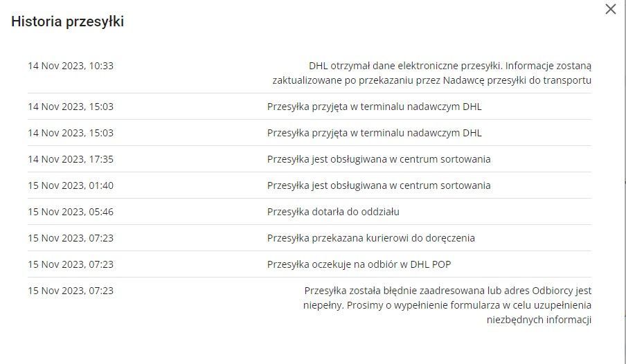
Task: Select the 15 Nov 2023, 01:40 timestamp
Action: 71,185
